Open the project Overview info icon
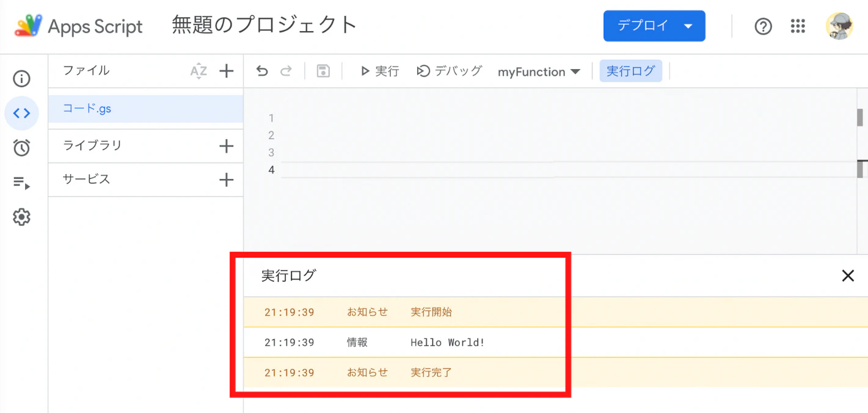Viewport: 868px width, 413px height. point(21,79)
